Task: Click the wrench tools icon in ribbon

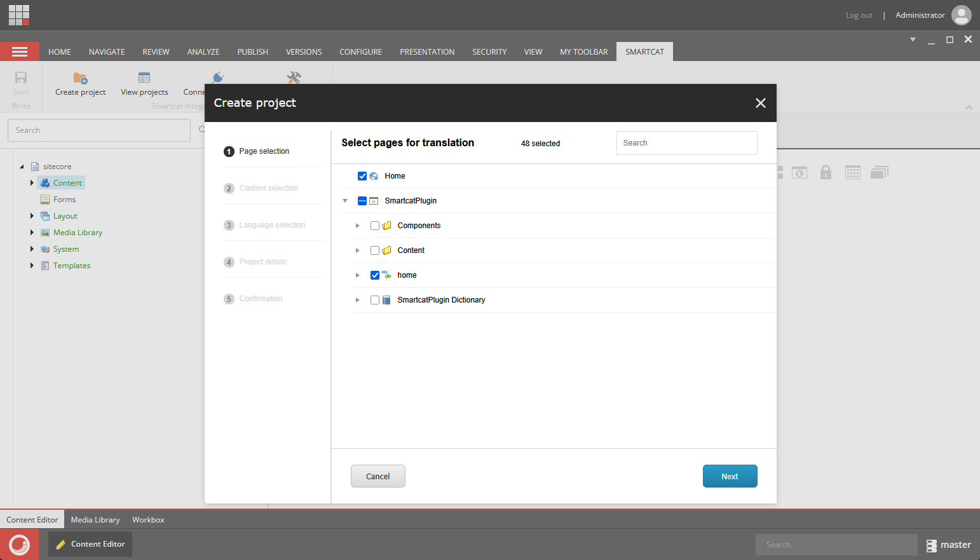Action: point(294,78)
